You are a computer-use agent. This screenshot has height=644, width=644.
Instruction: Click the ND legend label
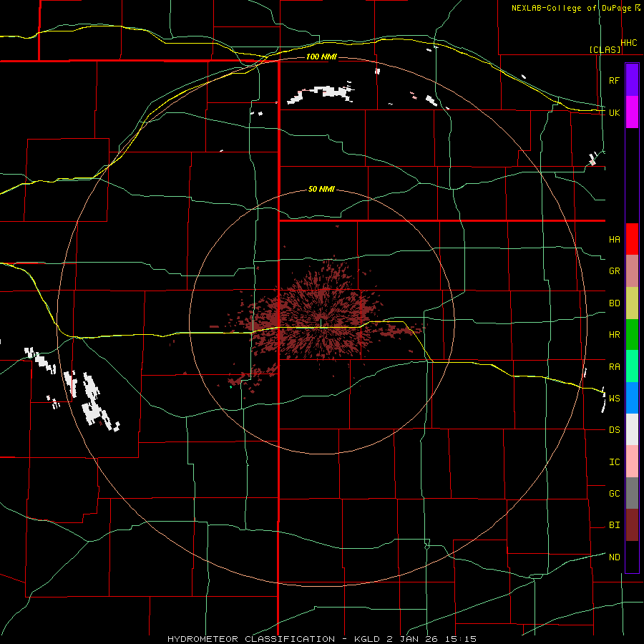click(x=614, y=557)
